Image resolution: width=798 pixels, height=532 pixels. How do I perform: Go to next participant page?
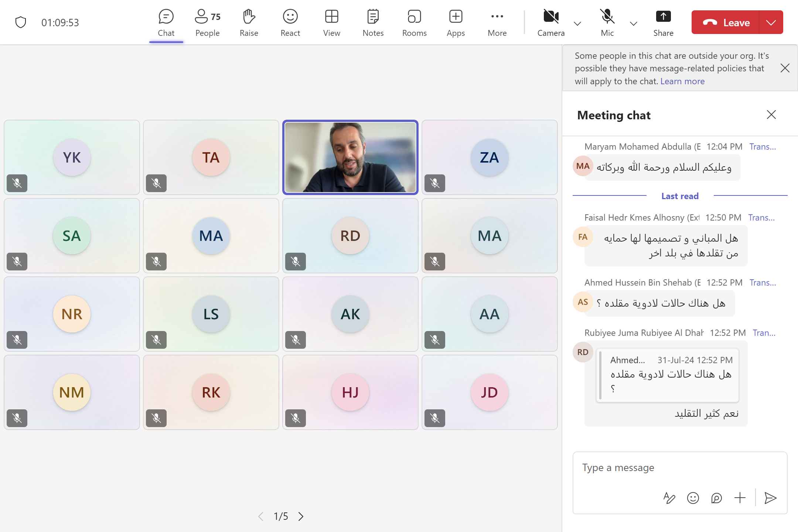point(301,516)
